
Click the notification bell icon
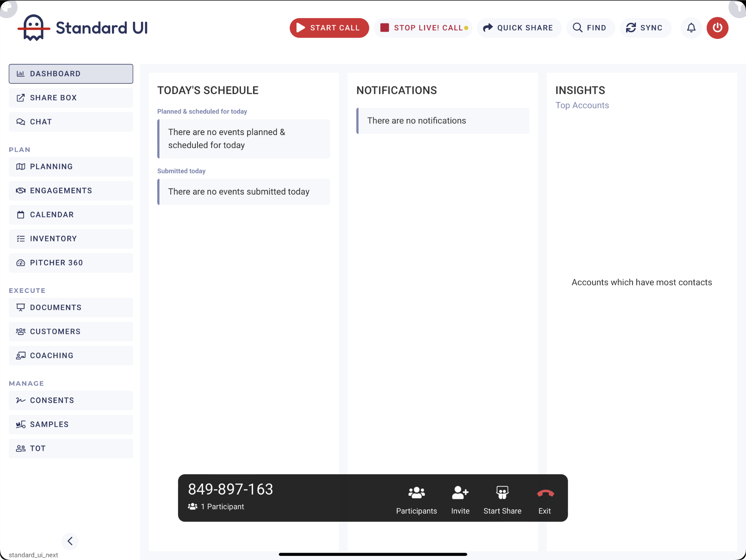(691, 28)
